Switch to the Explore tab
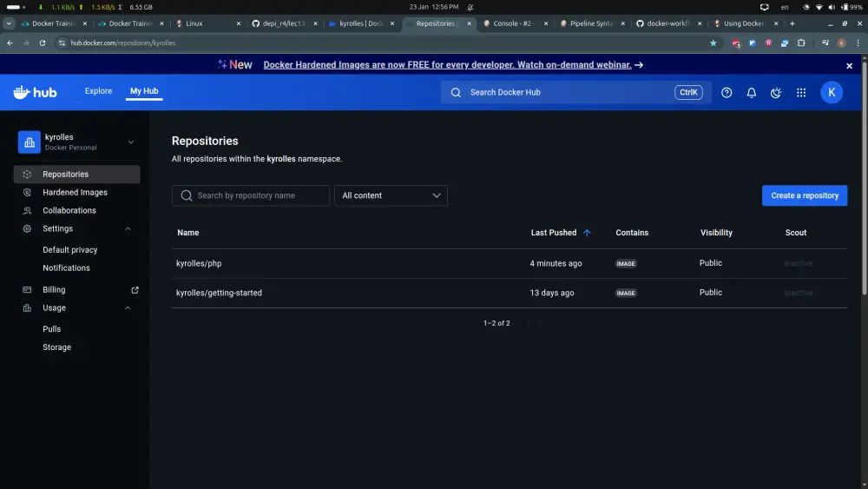The image size is (868, 489). point(99,91)
